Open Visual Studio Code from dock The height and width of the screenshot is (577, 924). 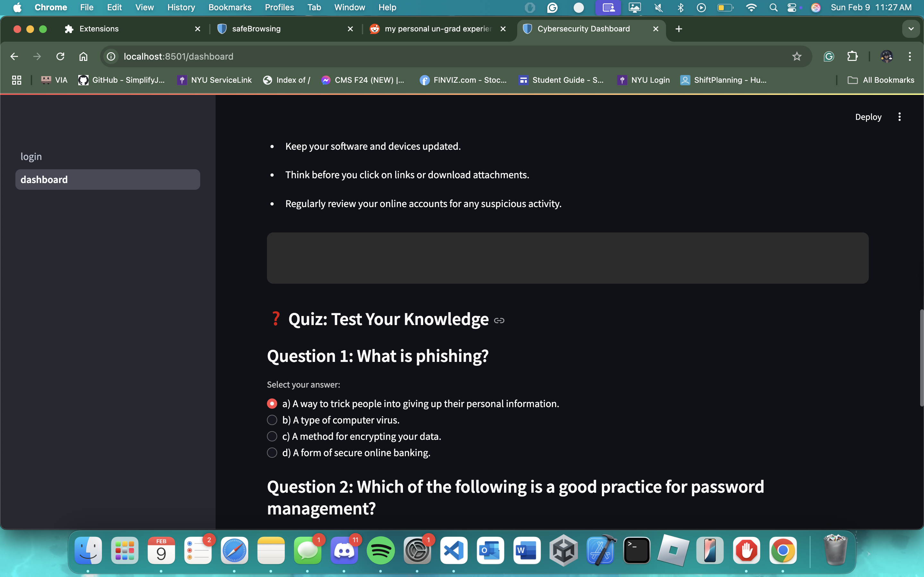[x=454, y=550]
